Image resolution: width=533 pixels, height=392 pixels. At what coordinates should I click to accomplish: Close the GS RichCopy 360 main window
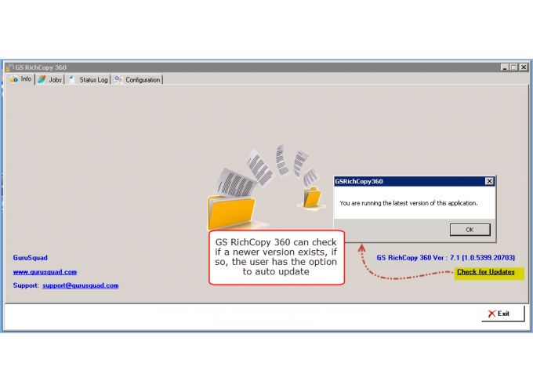pos(524,67)
